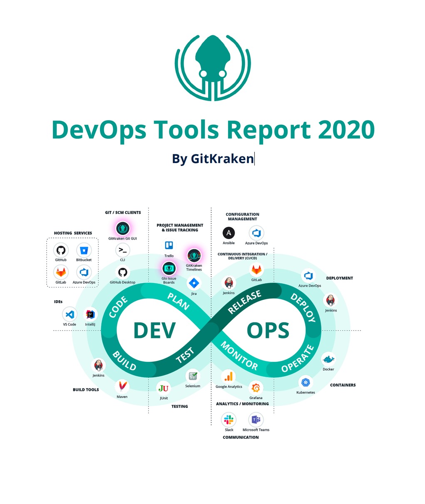The width and height of the screenshot is (425, 504).
Task: Click the 'DEPLOYMENT' category heading
Action: click(339, 278)
